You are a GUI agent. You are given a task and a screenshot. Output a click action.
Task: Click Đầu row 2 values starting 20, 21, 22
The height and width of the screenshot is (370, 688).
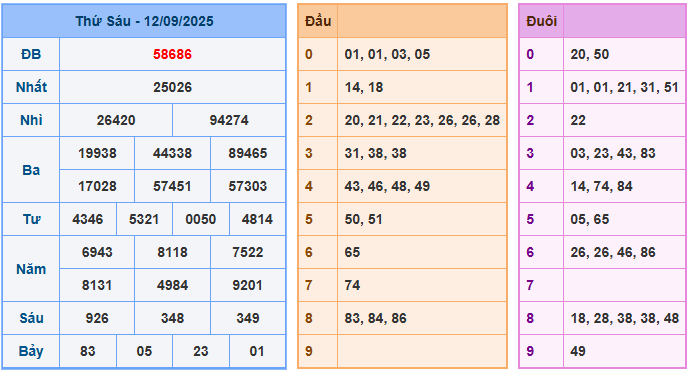[x=422, y=120]
